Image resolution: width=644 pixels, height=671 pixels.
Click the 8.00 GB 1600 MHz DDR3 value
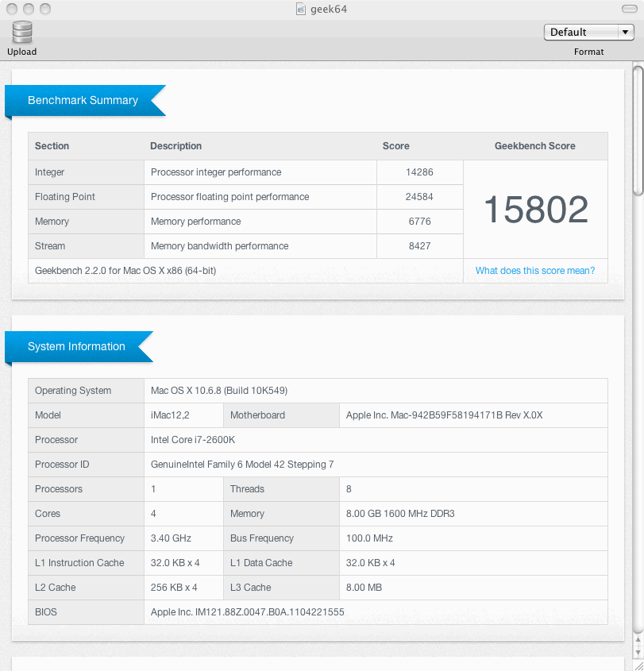pyautogui.click(x=400, y=514)
